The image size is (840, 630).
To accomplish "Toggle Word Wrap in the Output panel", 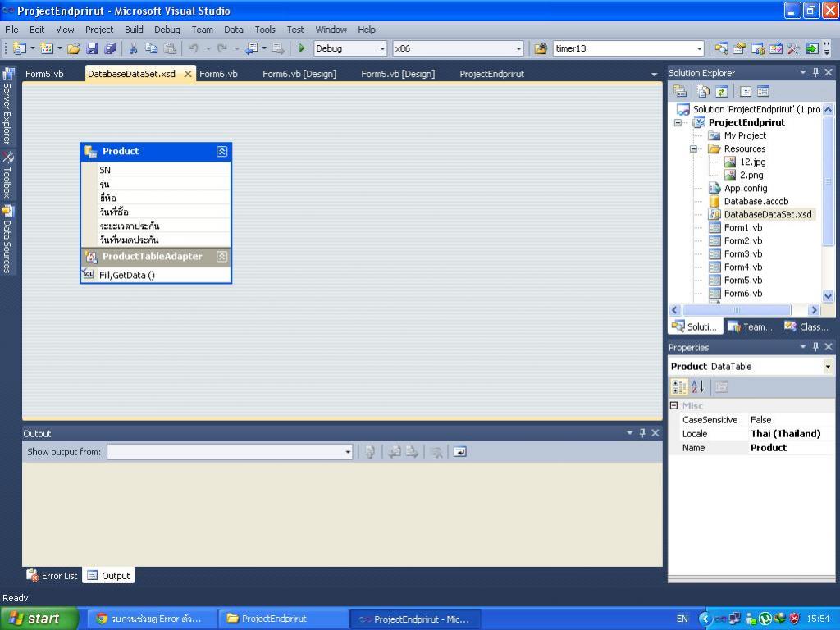I will point(459,452).
